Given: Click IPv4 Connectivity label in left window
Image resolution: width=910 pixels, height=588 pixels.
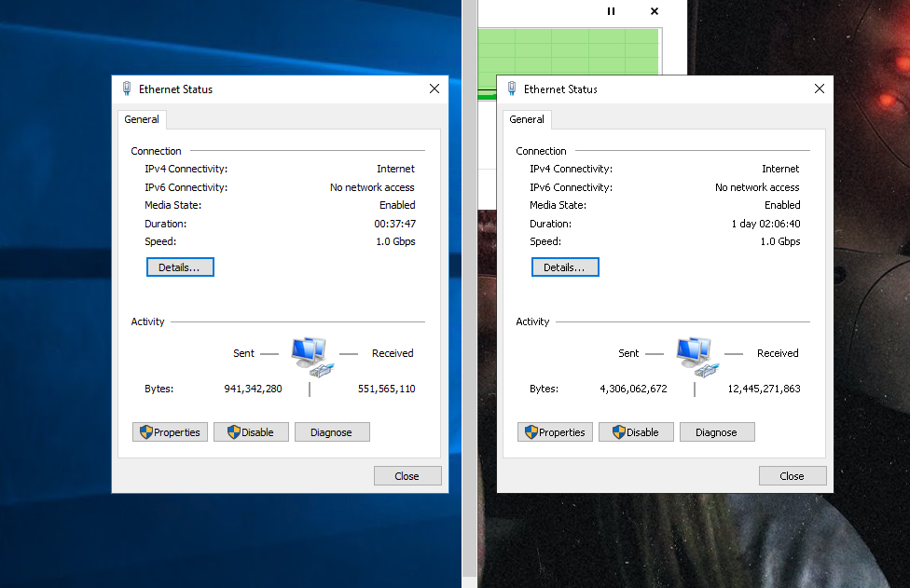Looking at the screenshot, I should pos(186,169).
